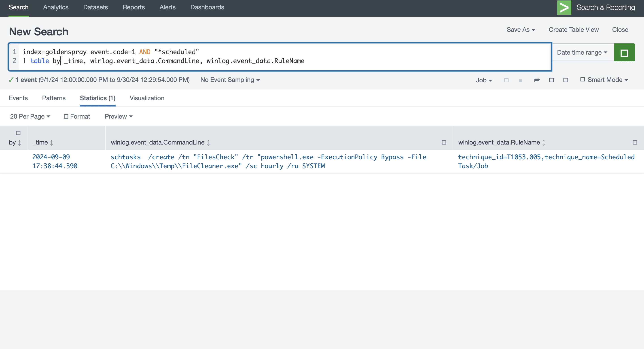The width and height of the screenshot is (644, 349).
Task: Click into the search query editor
Action: [x=280, y=57]
